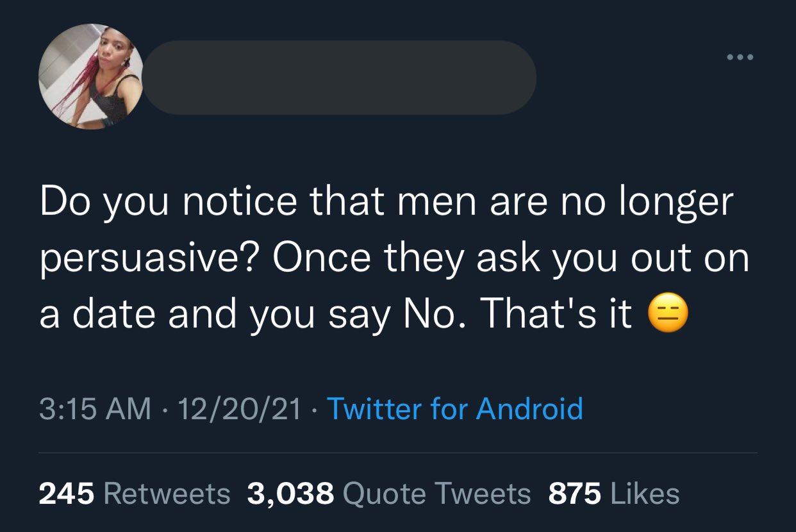
Task: Show who liked via "Likes" label
Action: pyautogui.click(x=645, y=494)
